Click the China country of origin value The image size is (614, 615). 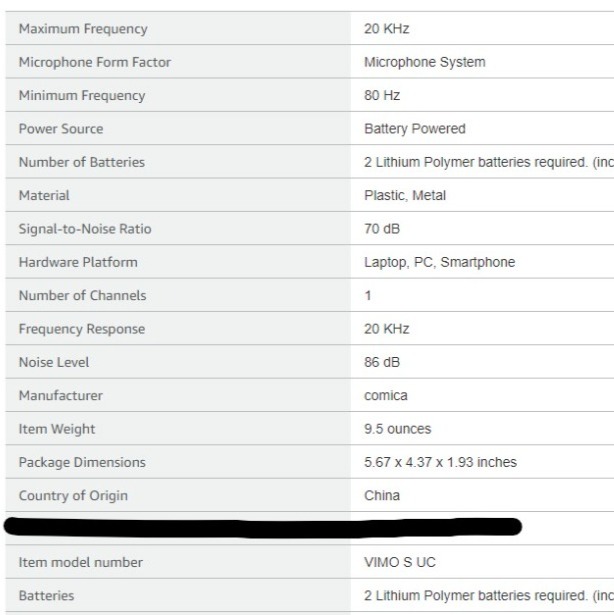382,495
